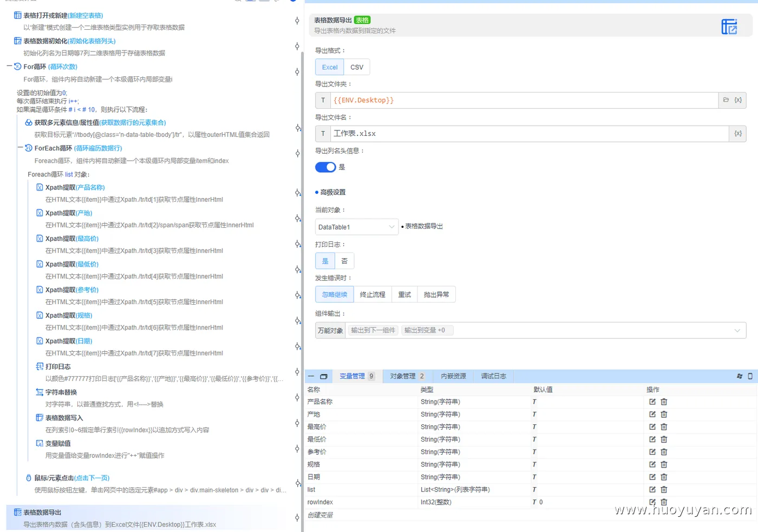Click the delete icon for rowIndex variable
Screen dimensions: 758x532
664,502
